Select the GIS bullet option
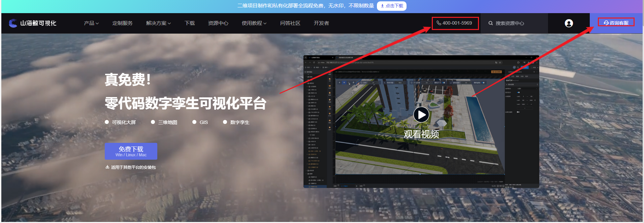The image size is (644, 223). [x=194, y=122]
